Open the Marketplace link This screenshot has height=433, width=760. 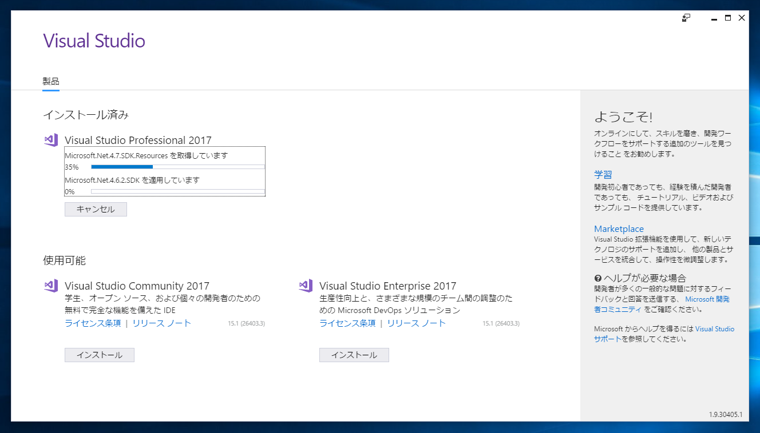[x=619, y=229]
